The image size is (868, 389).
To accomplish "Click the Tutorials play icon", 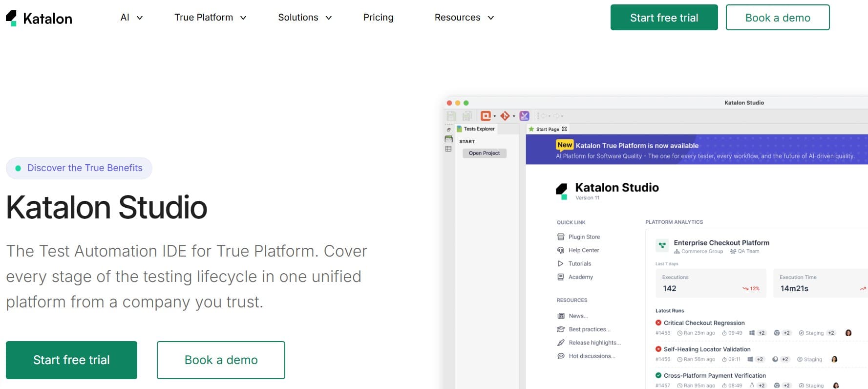I will pyautogui.click(x=561, y=264).
